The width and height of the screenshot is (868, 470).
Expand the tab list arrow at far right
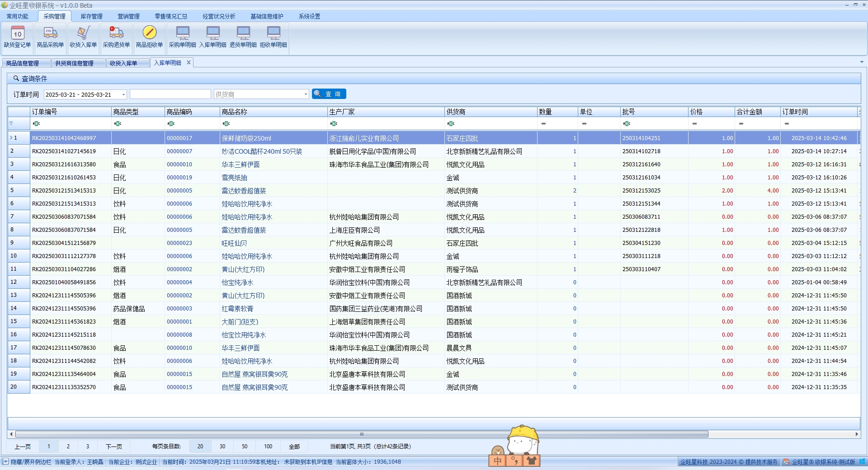862,62
